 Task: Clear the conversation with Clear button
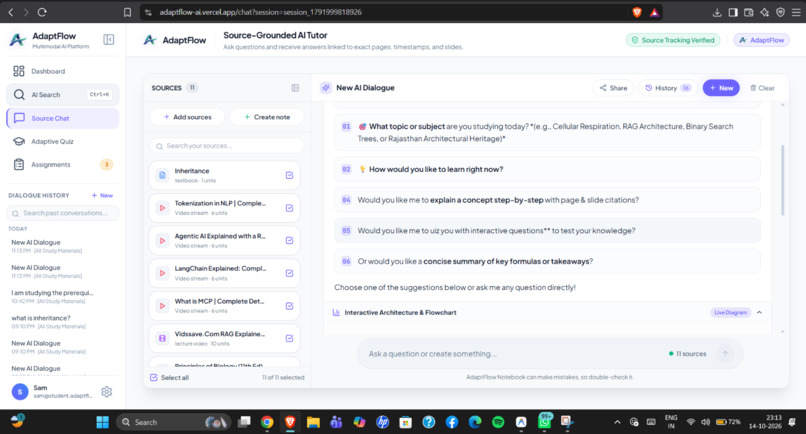coord(762,88)
